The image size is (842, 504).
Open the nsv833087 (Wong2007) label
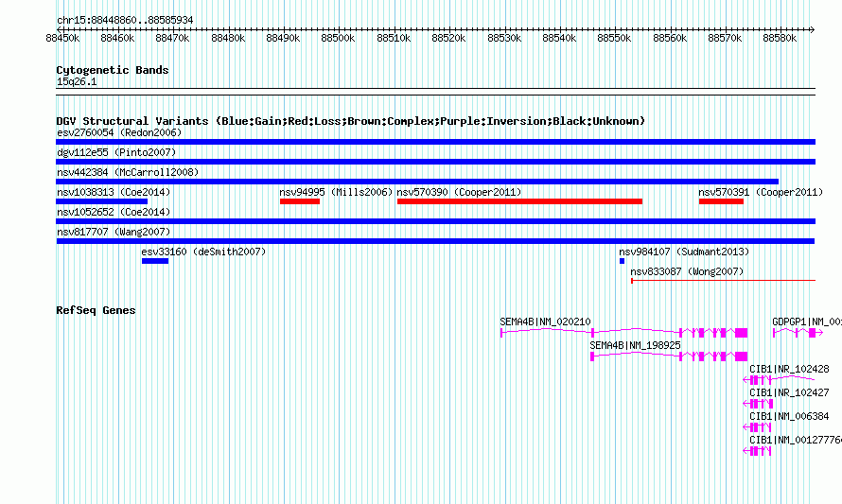[688, 271]
